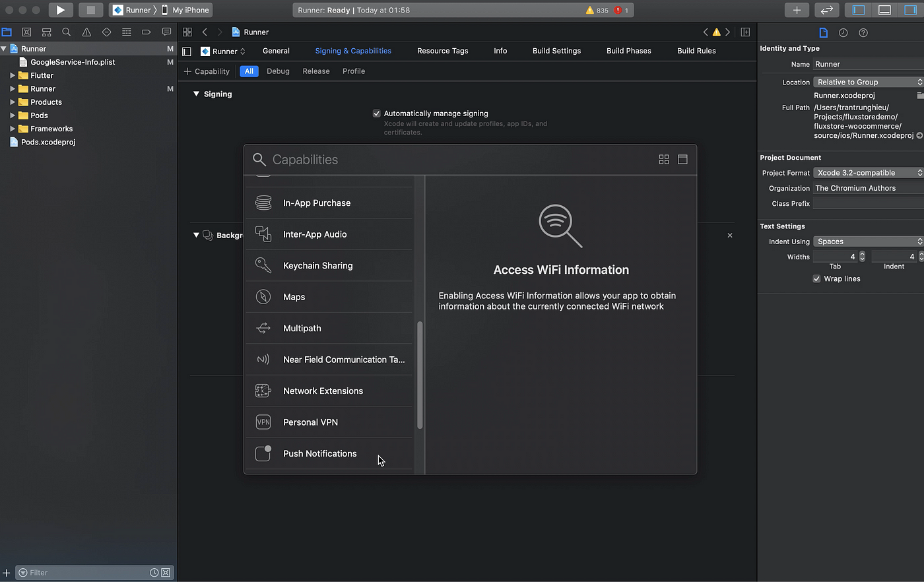Screen dimensions: 924x582
Task: Open the Runner target selector popup
Action: click(223, 51)
